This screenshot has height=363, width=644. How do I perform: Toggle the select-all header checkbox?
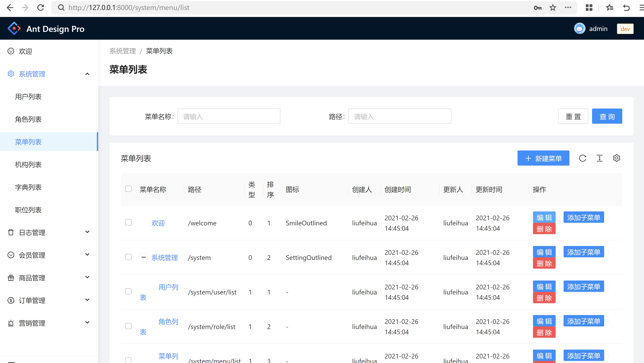[128, 189]
